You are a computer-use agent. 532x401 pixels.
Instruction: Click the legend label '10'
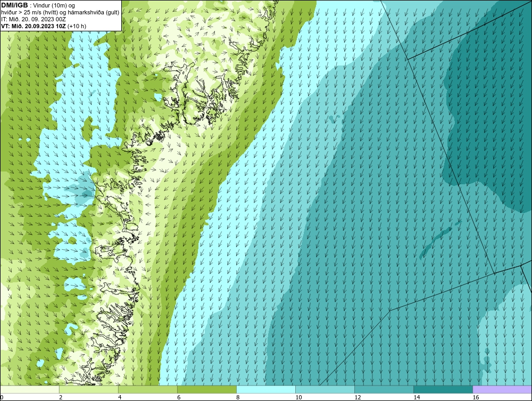(x=298, y=397)
